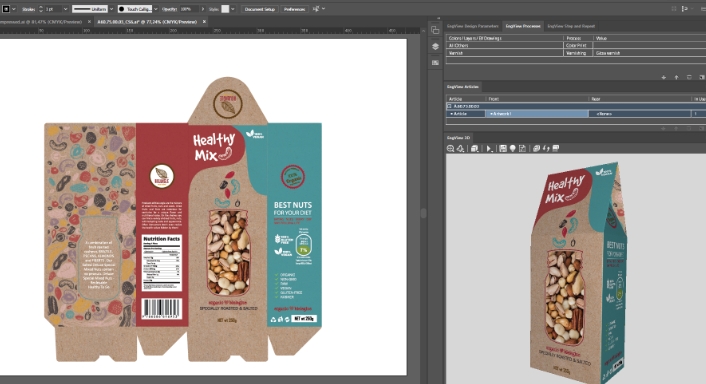Select the EngView Articles panel tab
The width and height of the screenshot is (706, 384).
point(462,86)
